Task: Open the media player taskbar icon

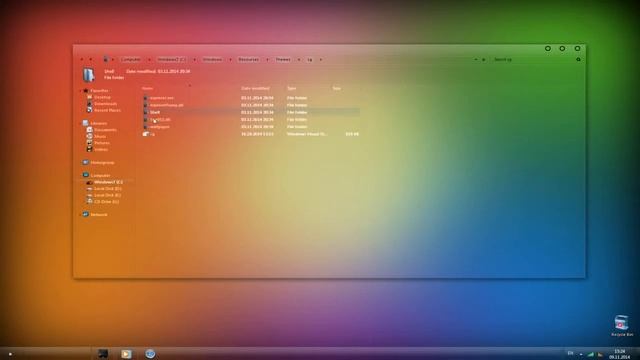Action: point(126,354)
